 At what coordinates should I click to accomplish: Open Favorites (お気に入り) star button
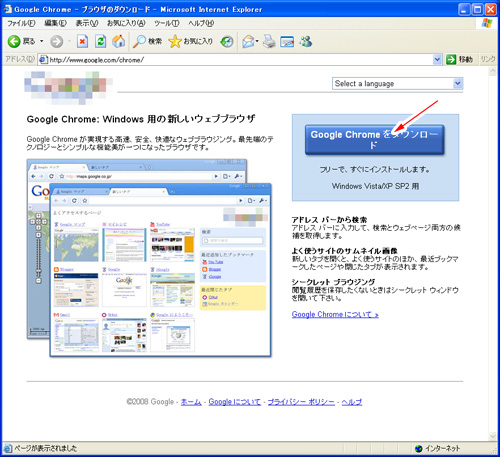(x=190, y=41)
